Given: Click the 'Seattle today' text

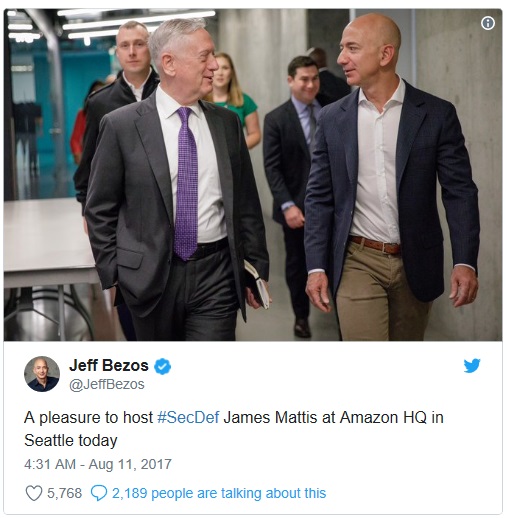Looking at the screenshot, I should (71, 440).
